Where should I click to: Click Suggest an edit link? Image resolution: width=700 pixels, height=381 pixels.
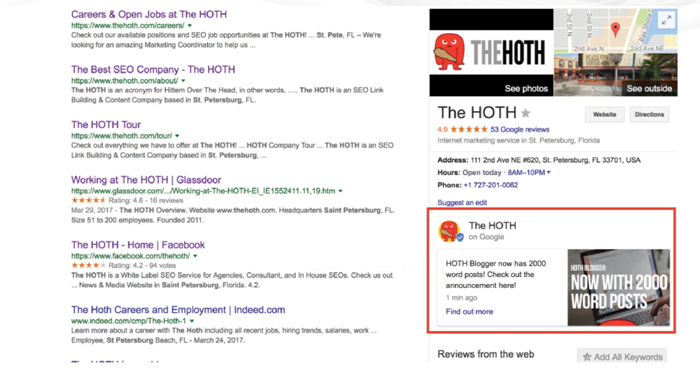pos(462,202)
